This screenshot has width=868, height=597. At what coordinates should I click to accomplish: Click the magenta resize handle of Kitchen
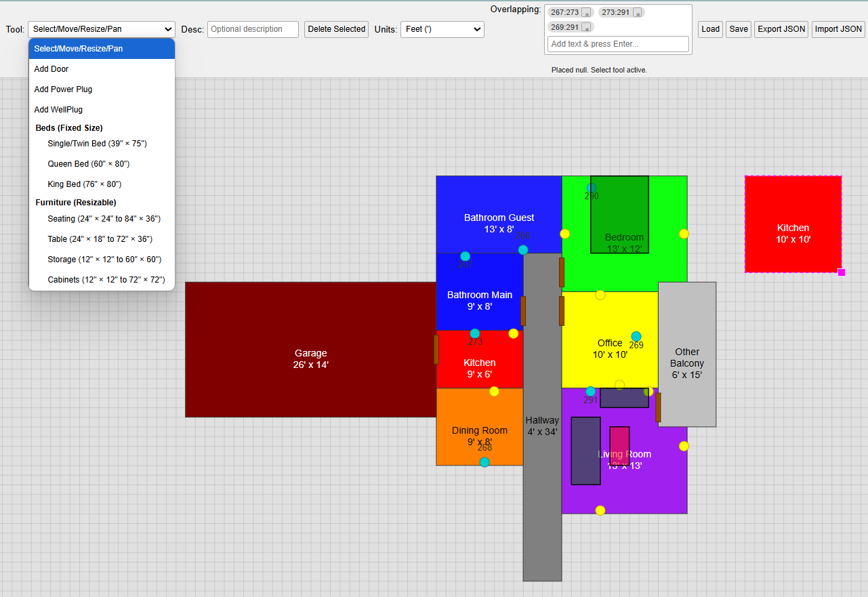point(842,272)
